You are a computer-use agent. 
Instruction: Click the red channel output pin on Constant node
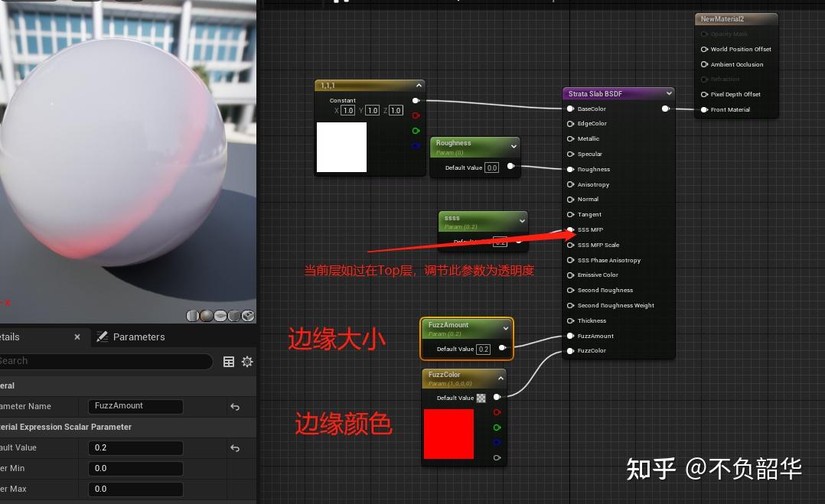click(x=416, y=115)
